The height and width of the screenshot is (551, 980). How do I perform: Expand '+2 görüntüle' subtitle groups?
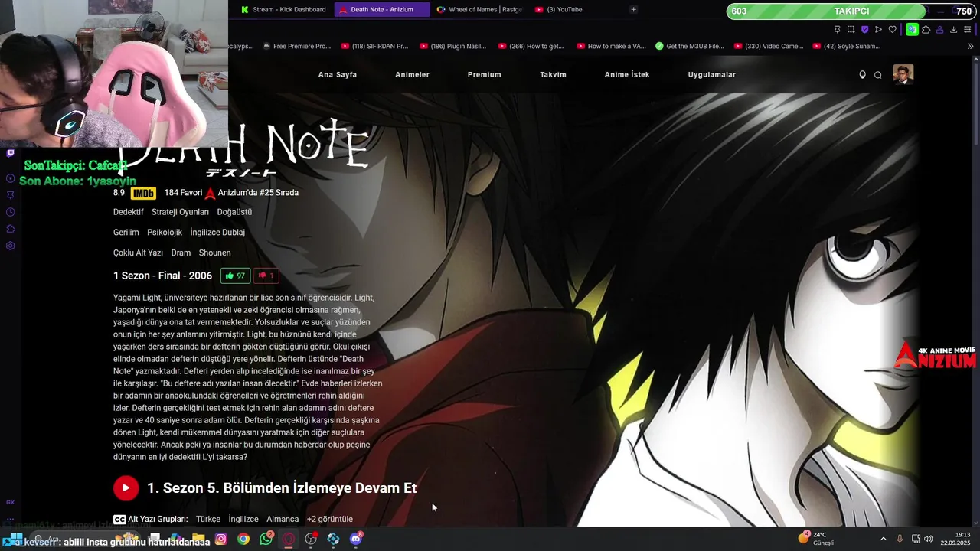(330, 519)
